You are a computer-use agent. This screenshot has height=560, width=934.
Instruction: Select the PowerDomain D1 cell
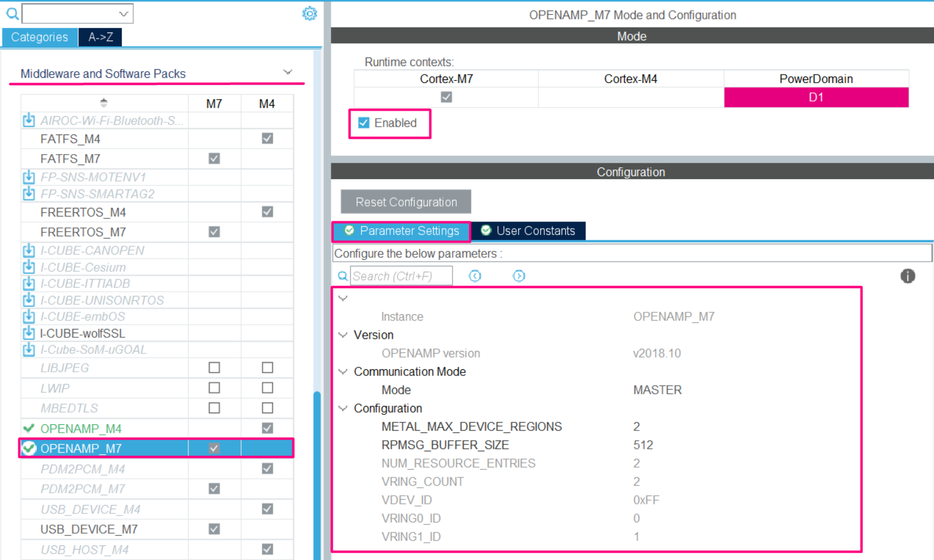816,97
